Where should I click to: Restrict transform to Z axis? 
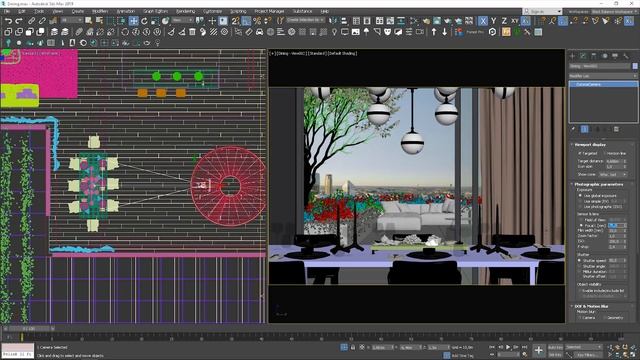pos(504,21)
